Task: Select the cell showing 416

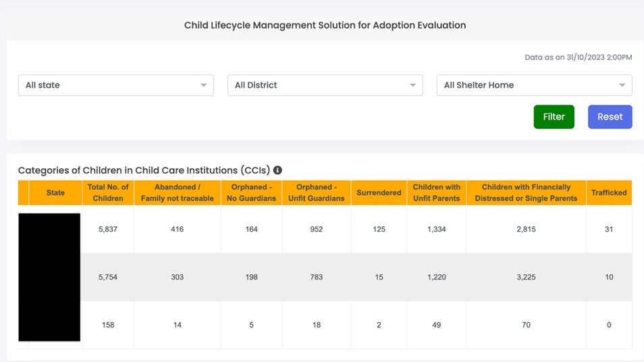Action: tap(178, 229)
